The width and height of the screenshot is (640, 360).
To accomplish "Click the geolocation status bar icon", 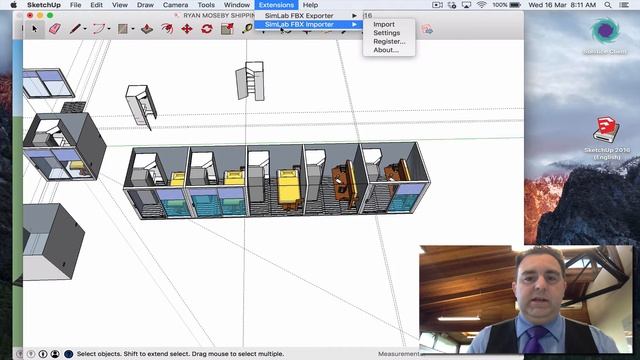I will (31, 354).
